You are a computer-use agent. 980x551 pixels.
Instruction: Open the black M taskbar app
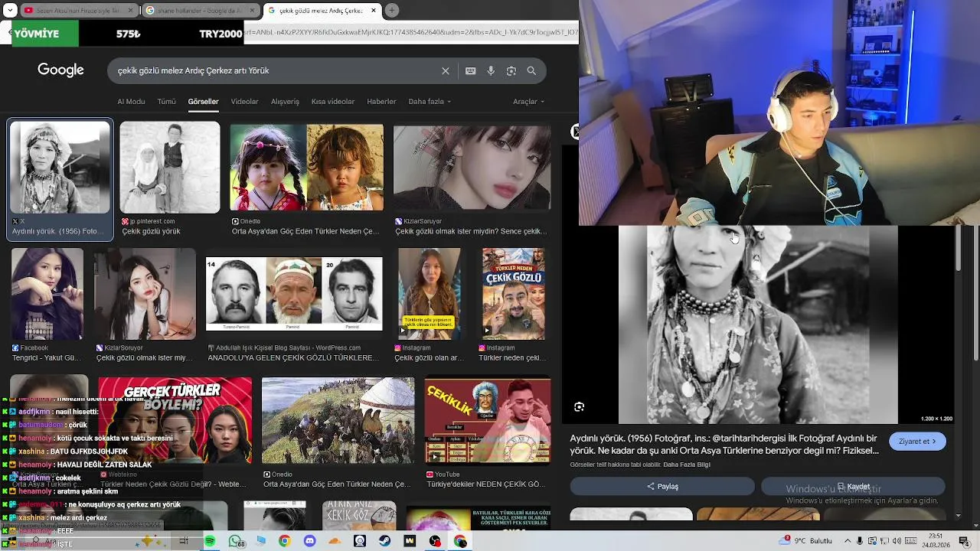pyautogui.click(x=410, y=541)
